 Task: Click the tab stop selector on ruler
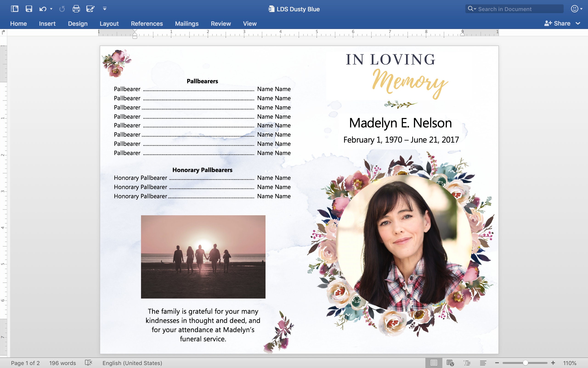3,32
